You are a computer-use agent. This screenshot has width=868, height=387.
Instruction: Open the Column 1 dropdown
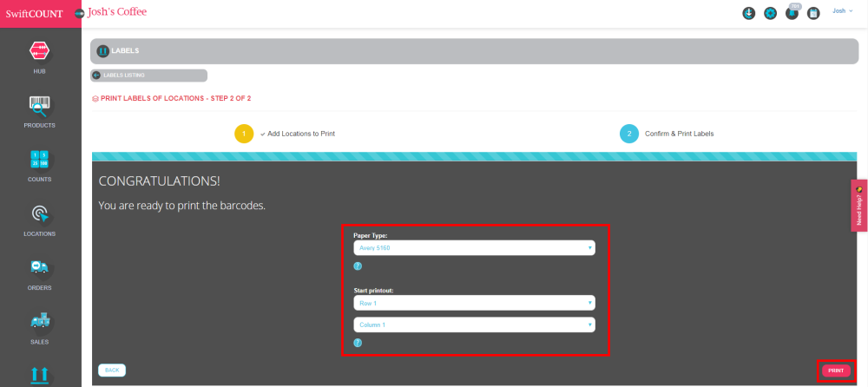(475, 325)
